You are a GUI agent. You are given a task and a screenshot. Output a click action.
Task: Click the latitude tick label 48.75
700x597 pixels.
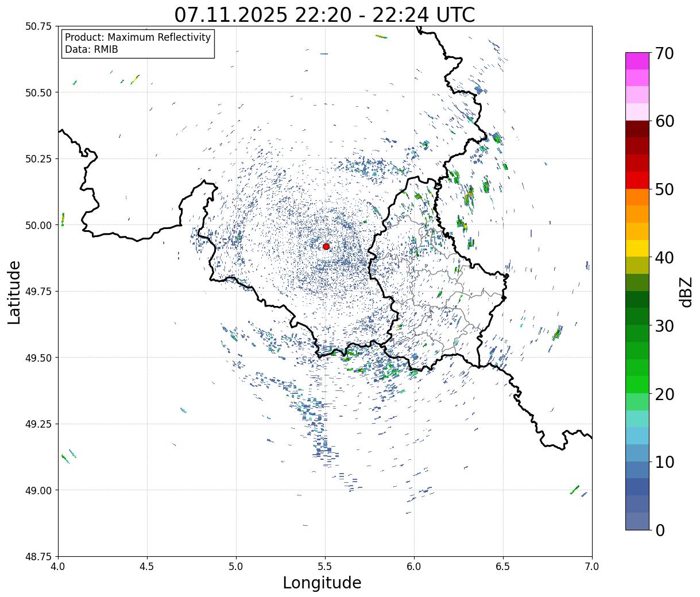click(38, 557)
